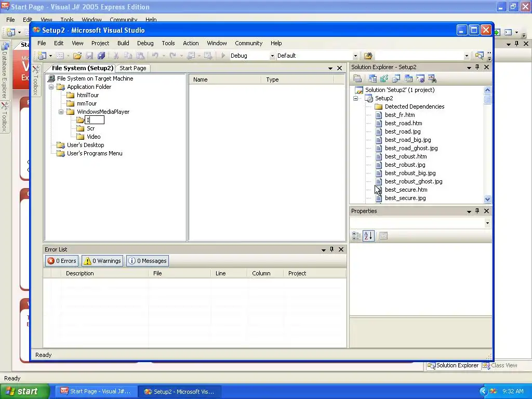
Task: Pin the Error List panel
Action: coord(331,249)
